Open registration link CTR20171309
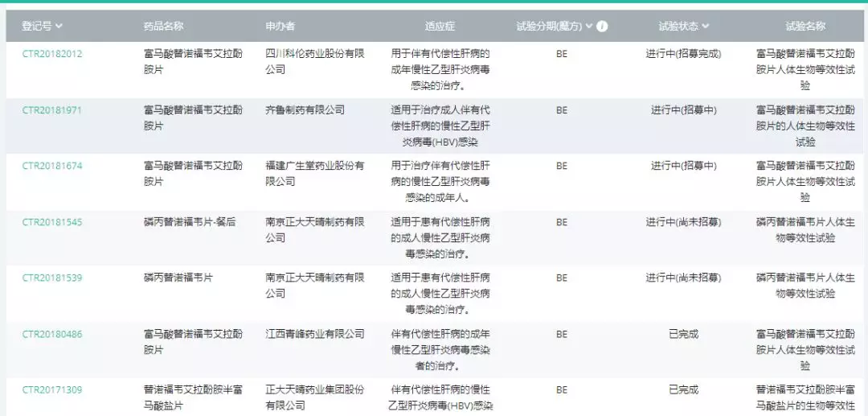Screen dimensions: 868x416 tap(52, 390)
